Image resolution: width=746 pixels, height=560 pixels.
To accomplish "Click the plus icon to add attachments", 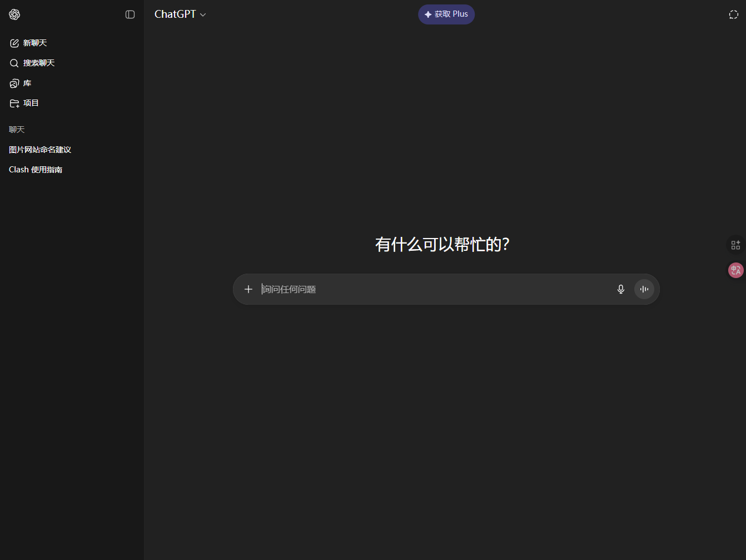I will pyautogui.click(x=248, y=289).
